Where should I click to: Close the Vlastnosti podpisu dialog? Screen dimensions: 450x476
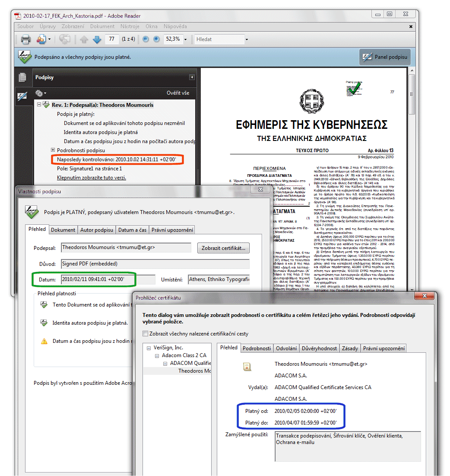260,189
